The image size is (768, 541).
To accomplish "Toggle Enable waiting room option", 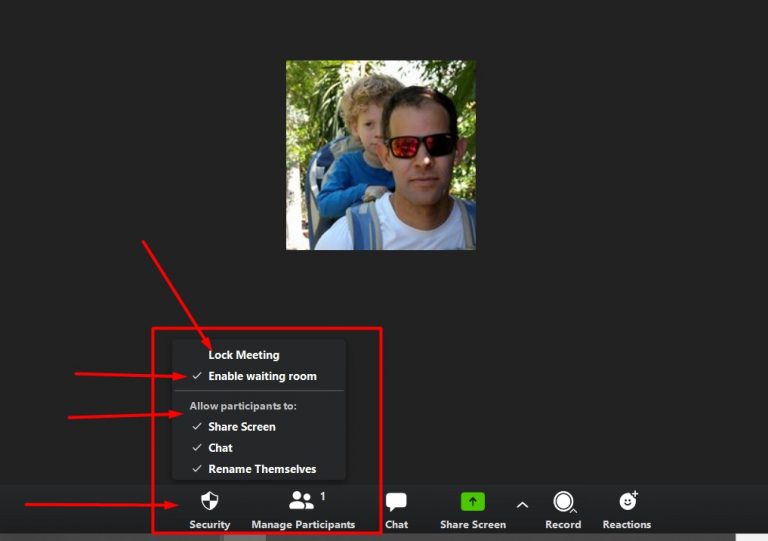I will click(259, 376).
